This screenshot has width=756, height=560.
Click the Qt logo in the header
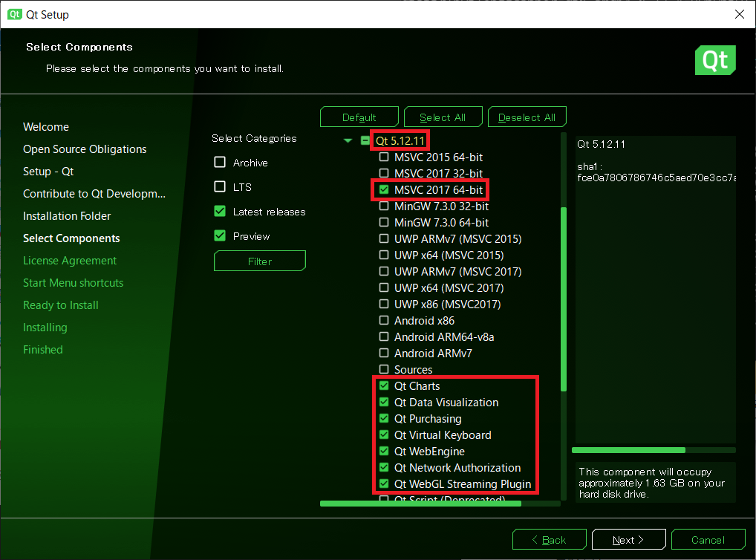coord(715,60)
